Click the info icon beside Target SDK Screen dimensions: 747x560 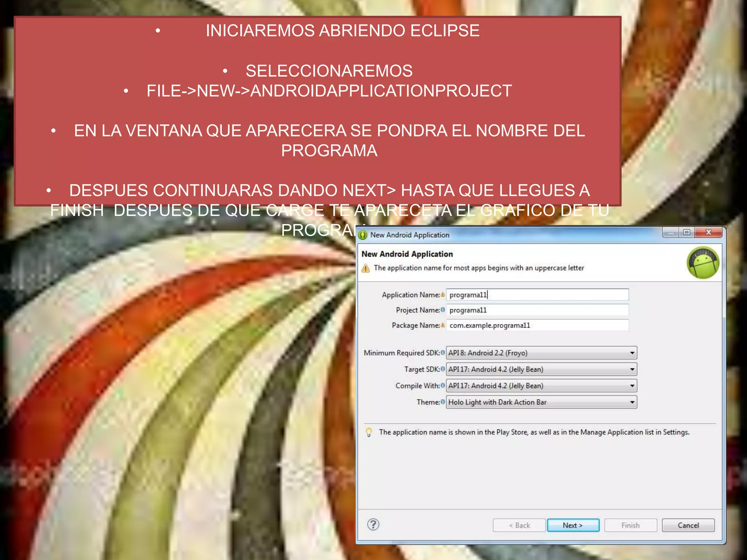[x=442, y=369]
